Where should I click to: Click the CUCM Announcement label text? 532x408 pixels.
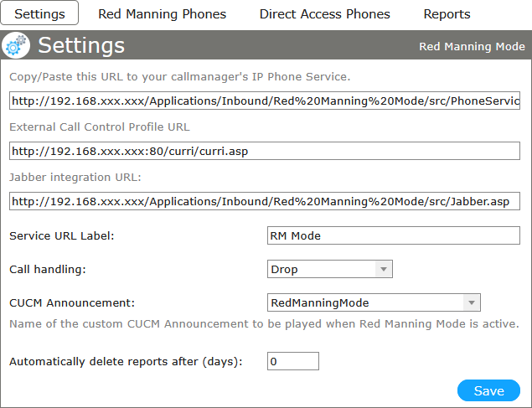coord(71,302)
